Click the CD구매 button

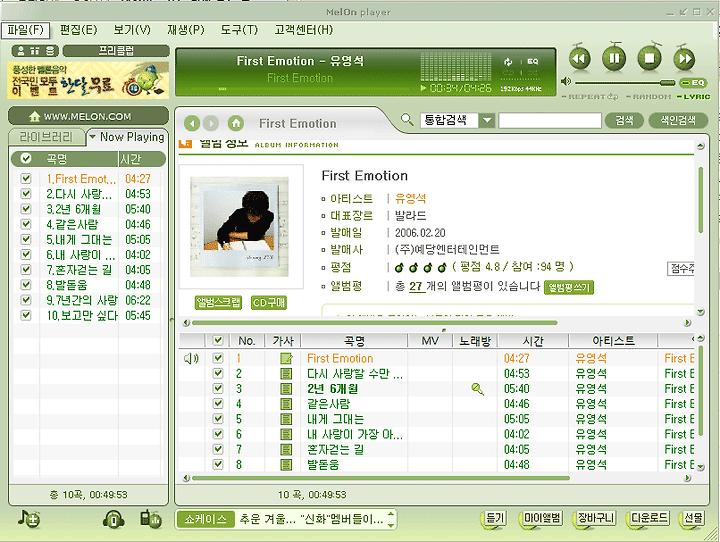point(269,303)
